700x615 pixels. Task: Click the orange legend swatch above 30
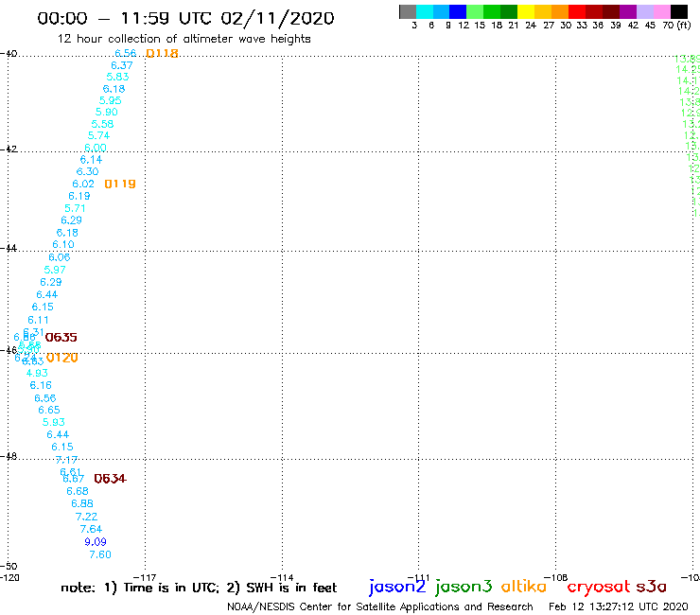point(560,12)
